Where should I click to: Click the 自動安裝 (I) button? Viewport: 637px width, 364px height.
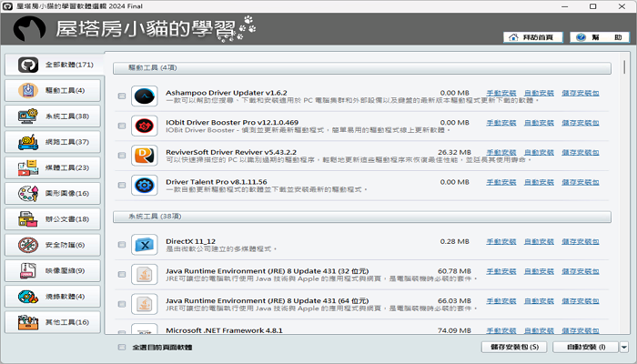[x=586, y=347]
